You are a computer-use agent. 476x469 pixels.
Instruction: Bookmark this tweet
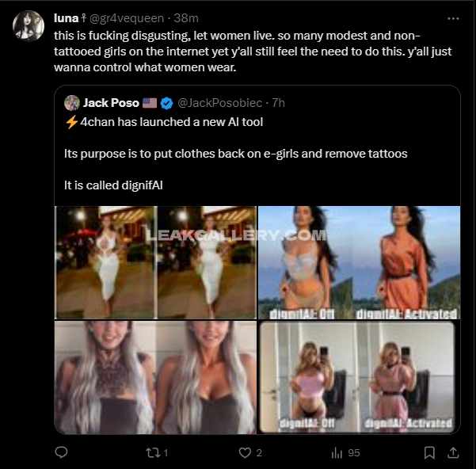(429, 452)
